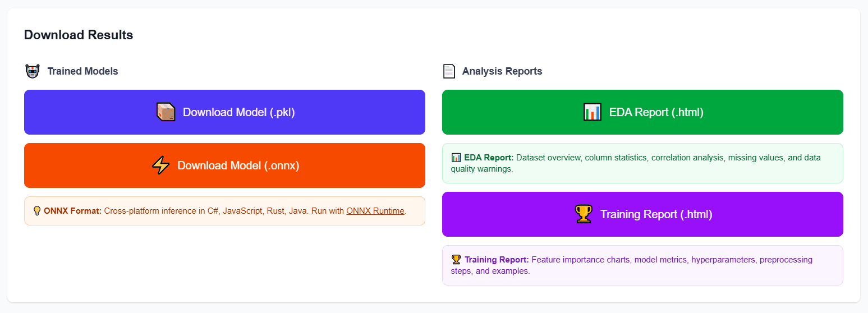868x313 pixels.
Task: Click the Analysis Reports section label
Action: [502, 71]
